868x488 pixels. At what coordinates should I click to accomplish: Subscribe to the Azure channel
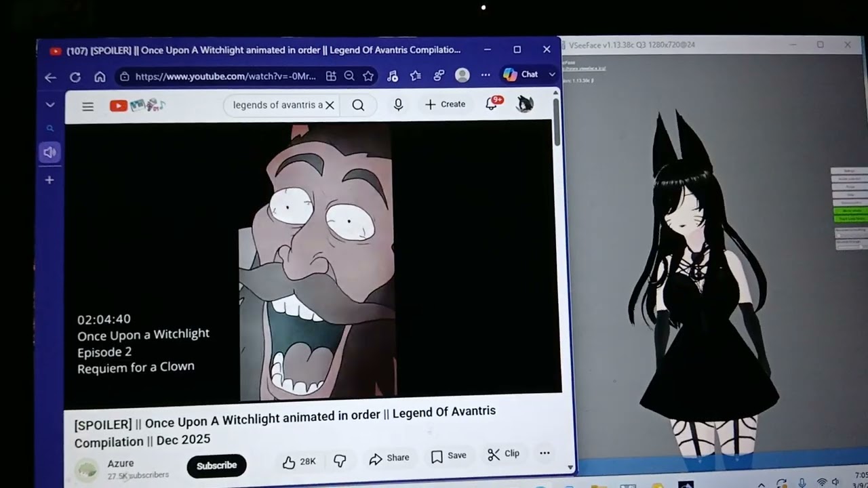click(x=216, y=466)
